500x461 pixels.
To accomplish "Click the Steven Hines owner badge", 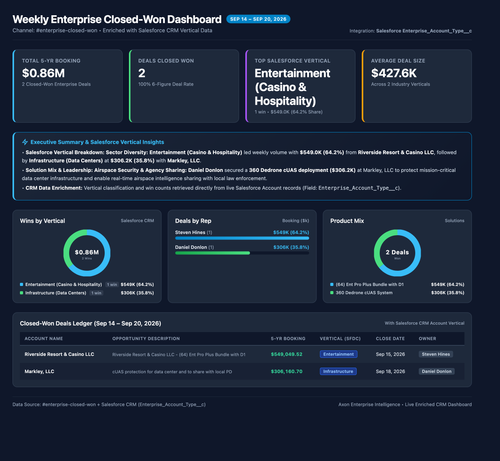I will [436, 354].
